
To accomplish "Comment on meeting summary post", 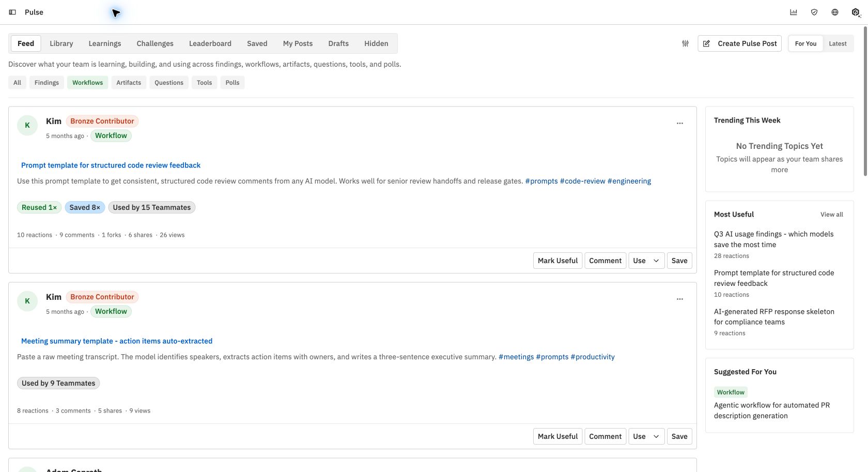I will 605,436.
